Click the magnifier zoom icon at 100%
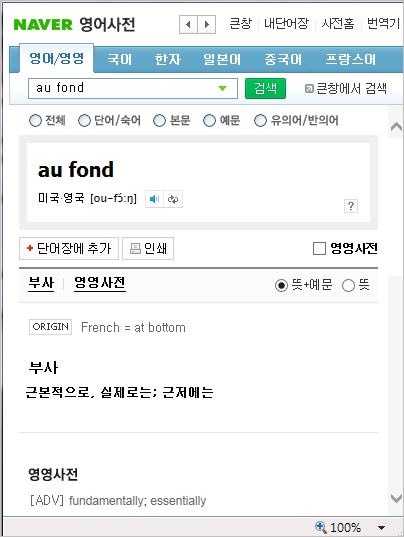 coord(320,526)
